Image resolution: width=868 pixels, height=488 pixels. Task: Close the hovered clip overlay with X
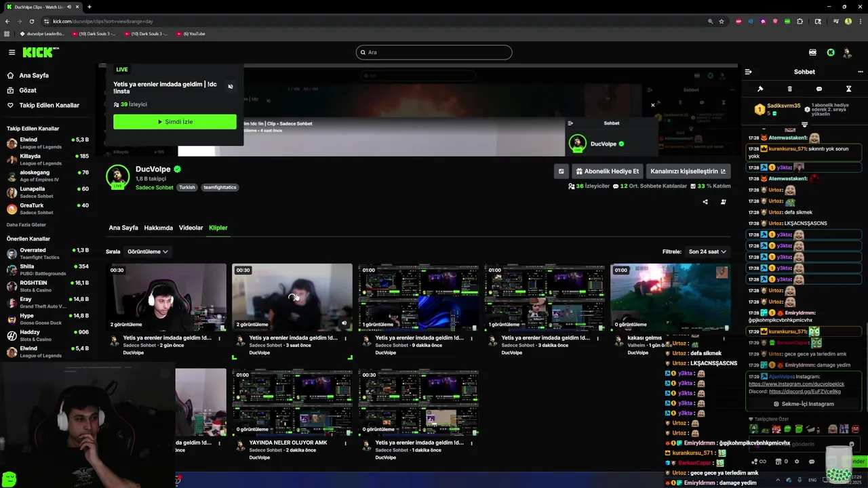[x=653, y=105]
